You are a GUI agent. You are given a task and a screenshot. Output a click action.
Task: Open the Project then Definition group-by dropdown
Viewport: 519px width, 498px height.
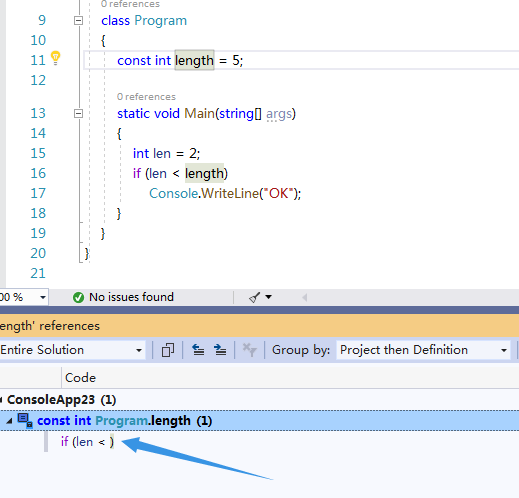pyautogui.click(x=423, y=350)
